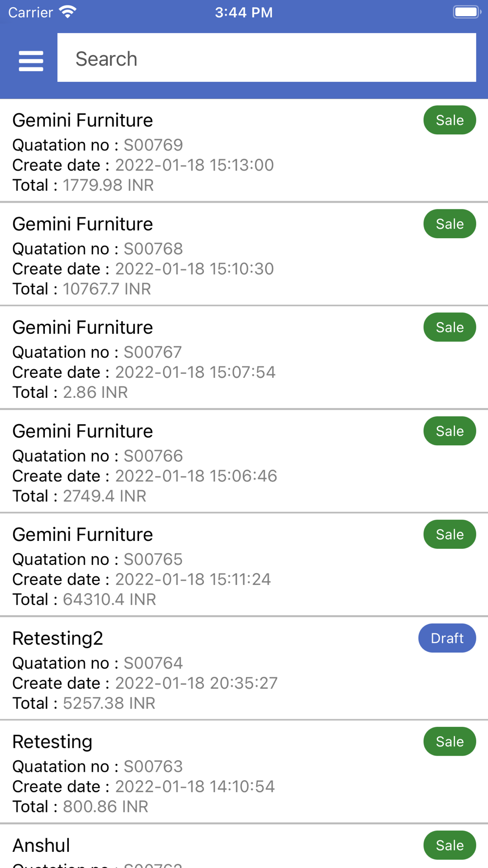Open quotation created at 15:06:46
This screenshot has width=488, height=868.
(x=195, y=462)
